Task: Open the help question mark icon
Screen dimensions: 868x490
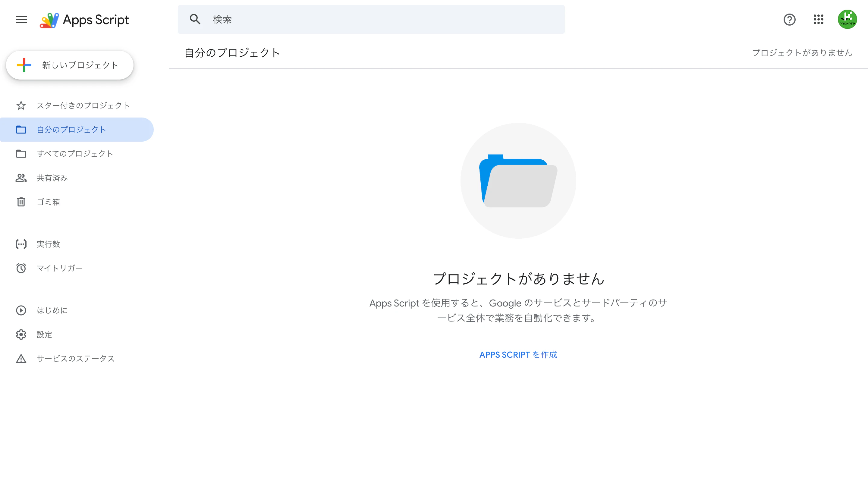Action: (x=789, y=20)
